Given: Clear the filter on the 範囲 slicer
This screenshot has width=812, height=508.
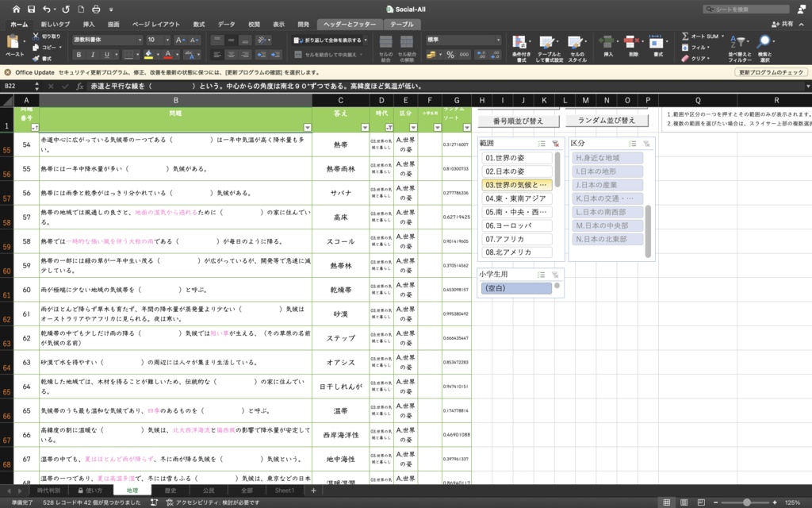Looking at the screenshot, I should [556, 144].
